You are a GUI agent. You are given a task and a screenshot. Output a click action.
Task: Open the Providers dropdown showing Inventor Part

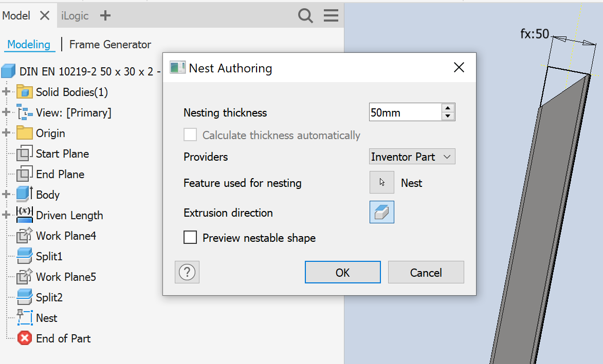[x=412, y=156]
